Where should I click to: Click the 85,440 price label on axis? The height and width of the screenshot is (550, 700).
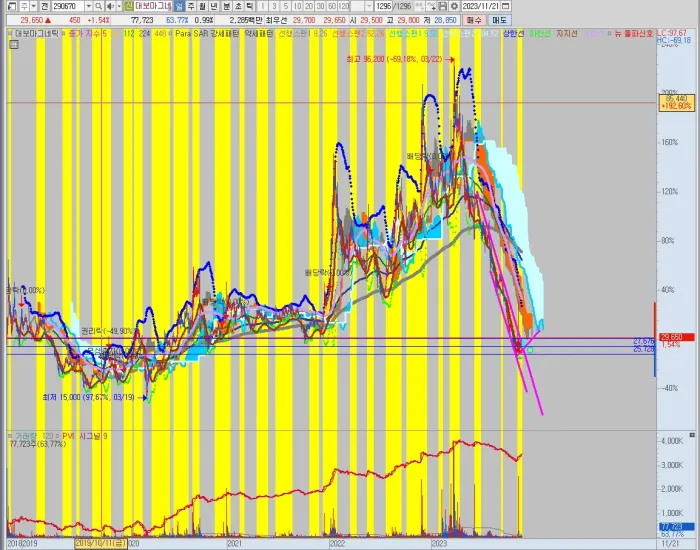click(677, 102)
